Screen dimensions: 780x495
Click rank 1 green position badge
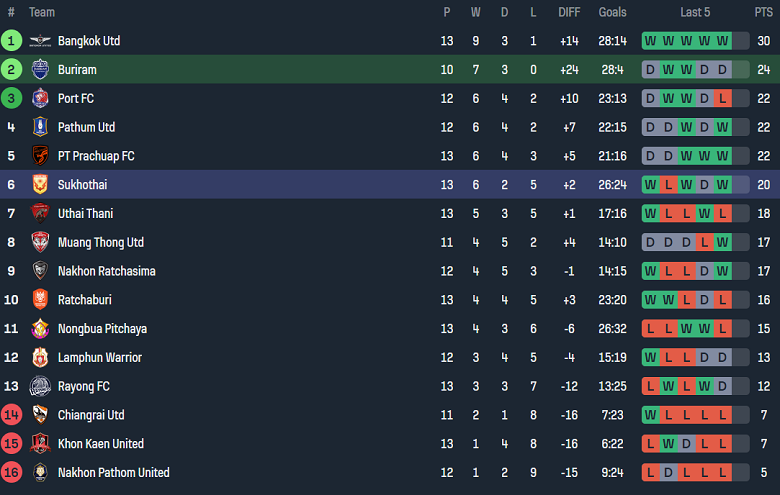tap(11, 41)
